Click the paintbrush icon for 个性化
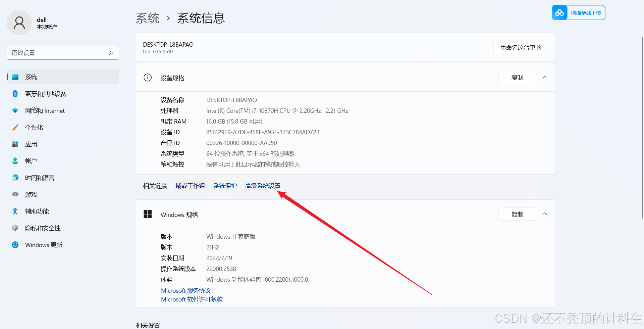The height and width of the screenshot is (329, 644). [x=15, y=127]
